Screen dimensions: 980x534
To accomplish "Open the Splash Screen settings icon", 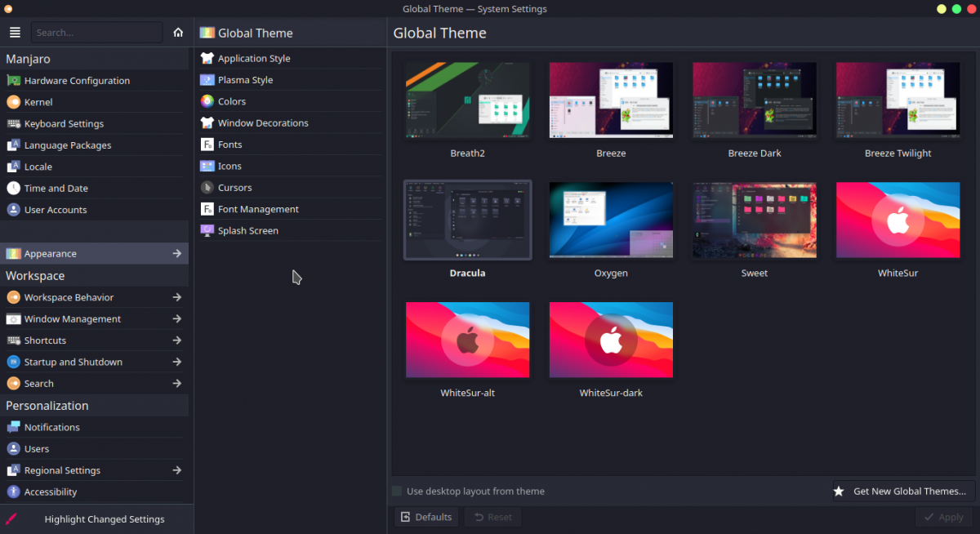I will coord(207,230).
